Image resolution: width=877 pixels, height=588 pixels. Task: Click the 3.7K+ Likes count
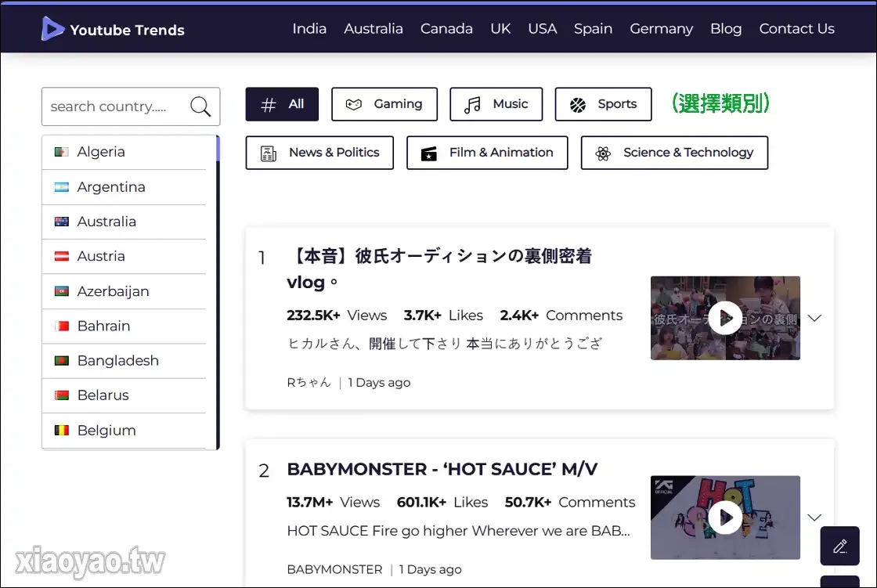click(x=443, y=316)
